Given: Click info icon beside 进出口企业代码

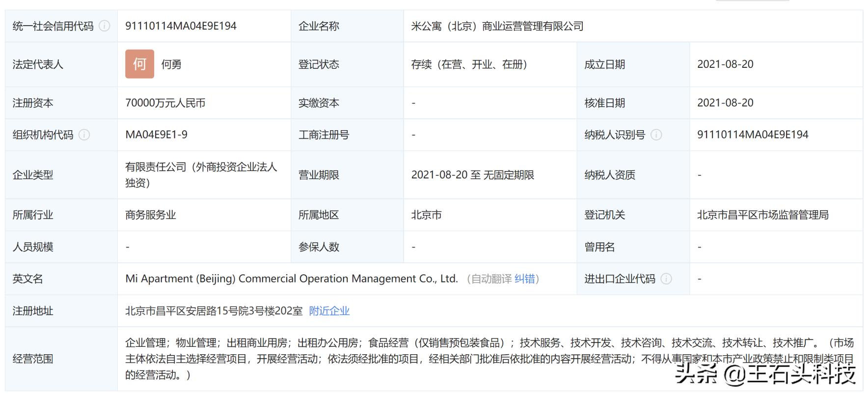Looking at the screenshot, I should coord(666,279).
